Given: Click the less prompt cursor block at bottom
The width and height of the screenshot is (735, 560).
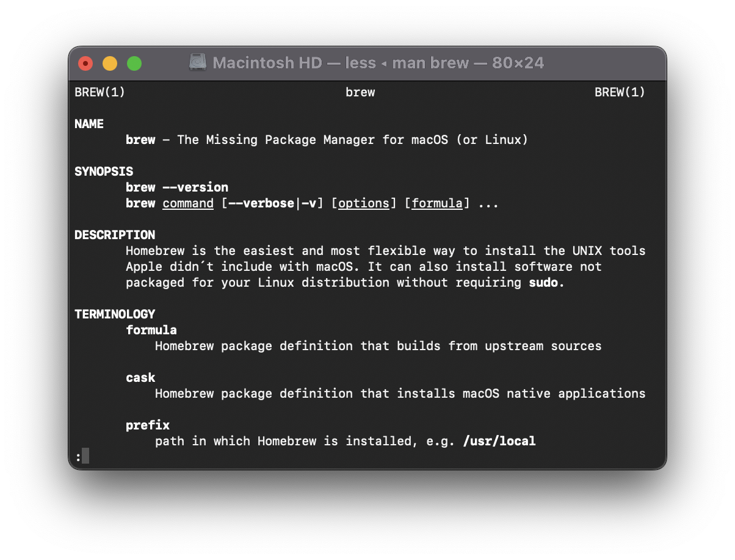Looking at the screenshot, I should tap(85, 456).
